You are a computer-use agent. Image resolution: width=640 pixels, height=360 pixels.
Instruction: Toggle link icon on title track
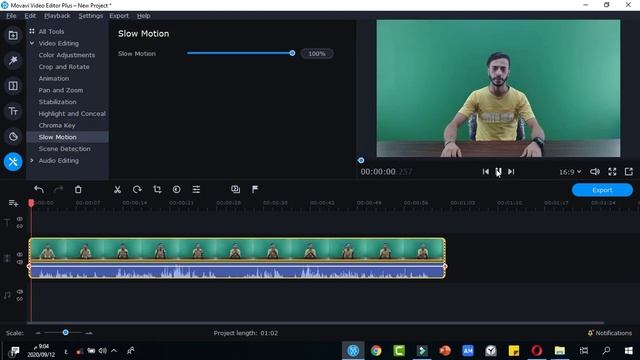(x=20, y=226)
